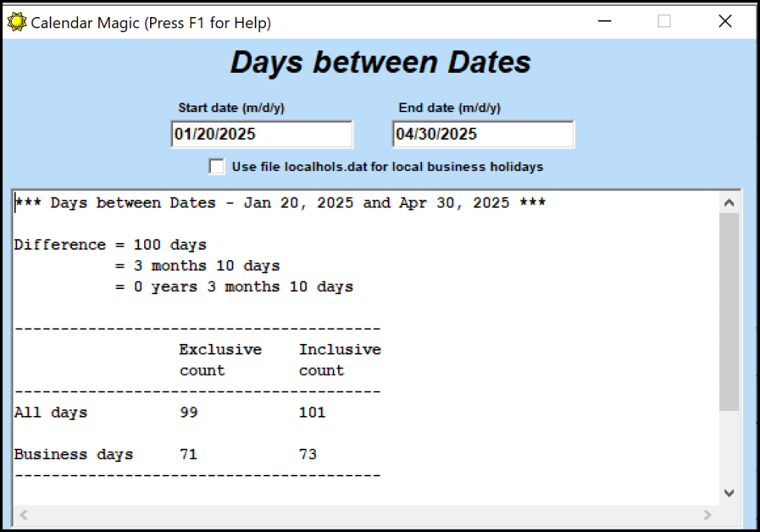The width and height of the screenshot is (760, 532).
Task: Click the "Difference = 100 days" result line
Action: click(x=110, y=244)
